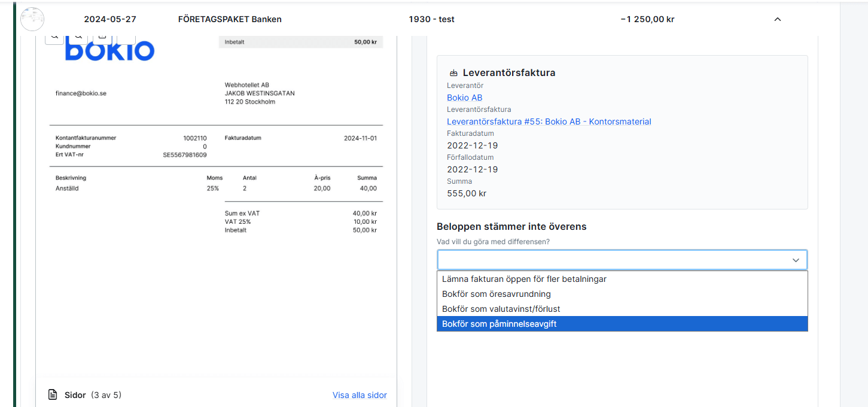Click the second magnifier zoom button on preview
Screen dimensions: 868x407
pyautogui.click(x=78, y=37)
